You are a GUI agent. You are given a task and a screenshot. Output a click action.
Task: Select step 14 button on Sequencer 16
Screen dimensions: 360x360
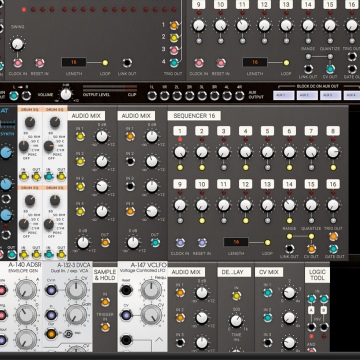289,184
